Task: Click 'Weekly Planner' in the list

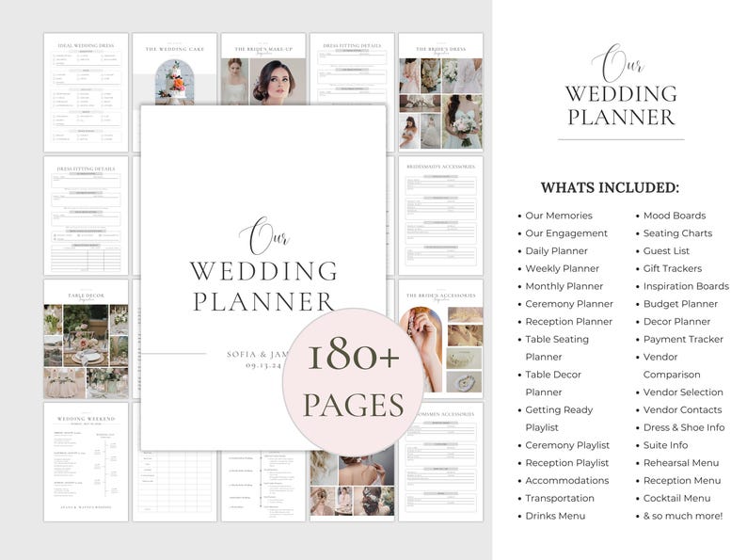Action: coord(562,268)
